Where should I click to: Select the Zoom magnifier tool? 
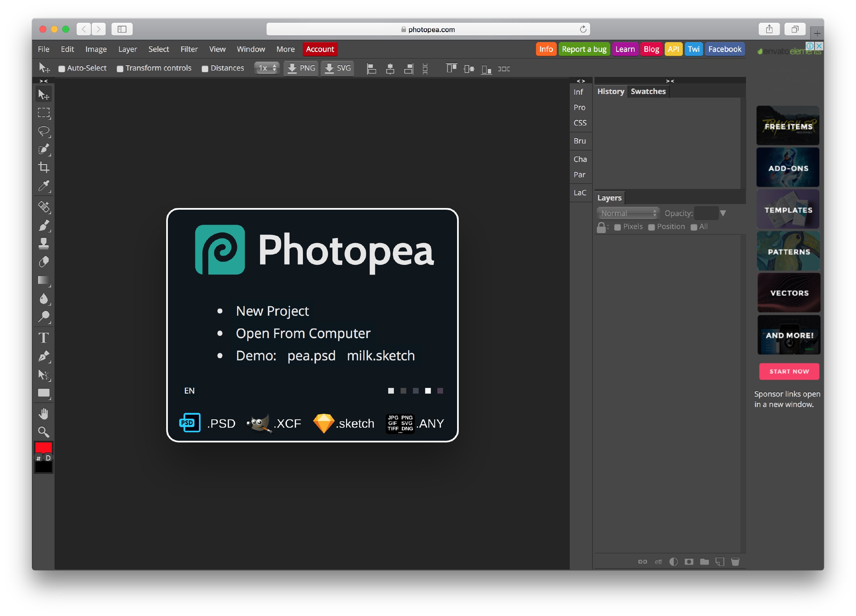coord(44,432)
